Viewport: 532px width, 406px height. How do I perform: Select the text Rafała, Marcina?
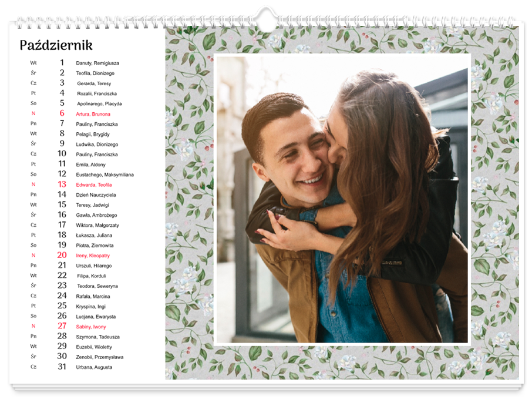[x=93, y=297]
